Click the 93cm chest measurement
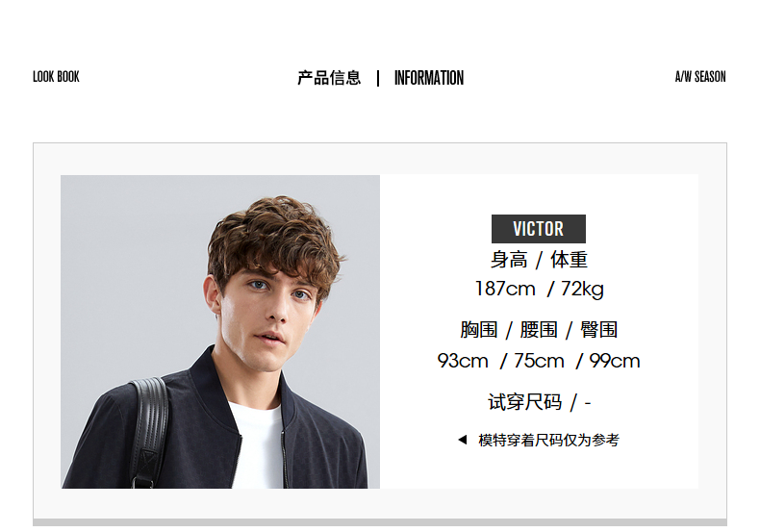The width and height of the screenshot is (760, 532). click(463, 361)
